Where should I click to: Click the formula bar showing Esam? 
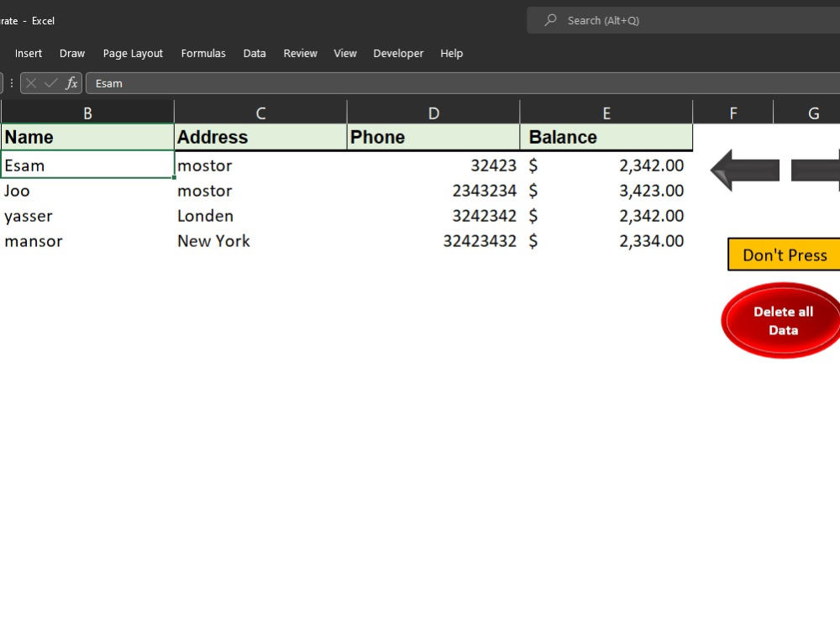click(463, 83)
